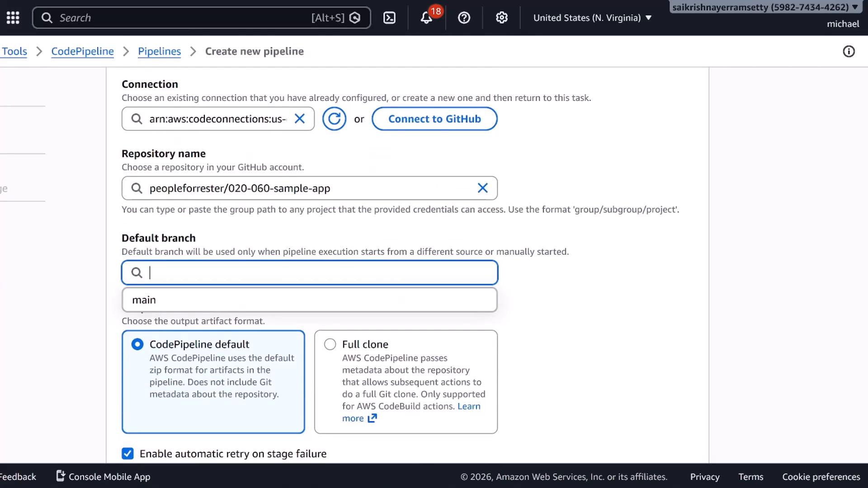Click the Learn more external link icon
Image resolution: width=868 pixels, height=488 pixels.
[372, 418]
